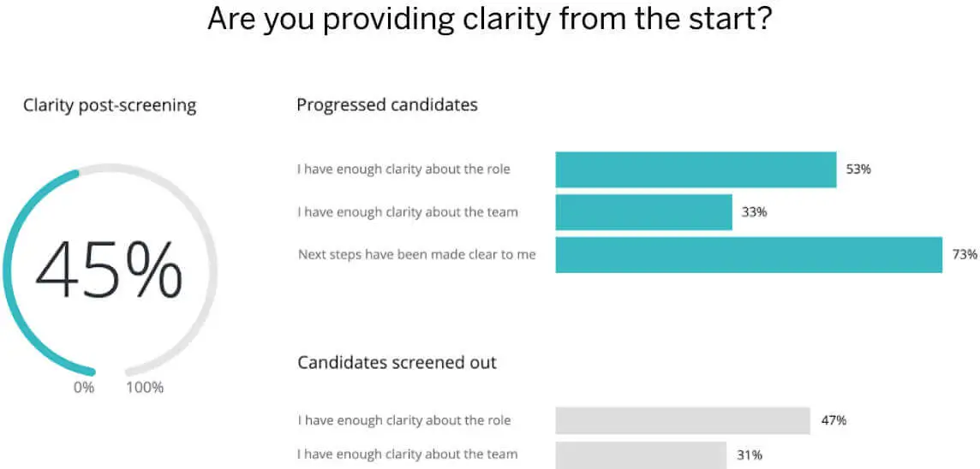Click the longest teal bar showing 73%
Viewport: 980px width, 469px height.
point(748,255)
